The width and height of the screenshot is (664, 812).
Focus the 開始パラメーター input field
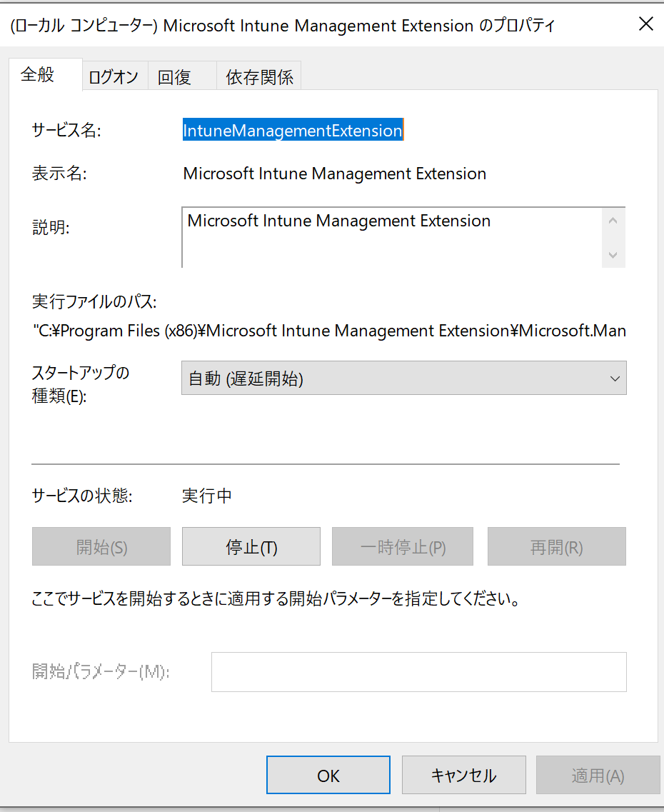point(418,671)
